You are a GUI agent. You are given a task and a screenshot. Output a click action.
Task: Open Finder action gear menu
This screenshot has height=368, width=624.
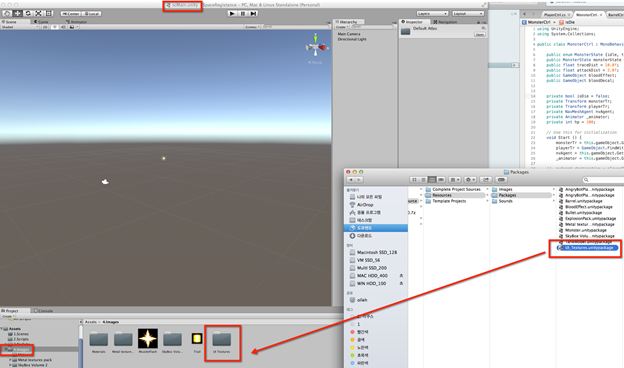470,180
